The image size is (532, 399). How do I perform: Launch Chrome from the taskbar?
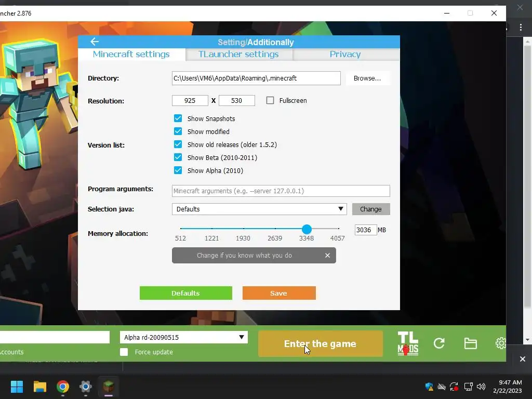(63, 387)
